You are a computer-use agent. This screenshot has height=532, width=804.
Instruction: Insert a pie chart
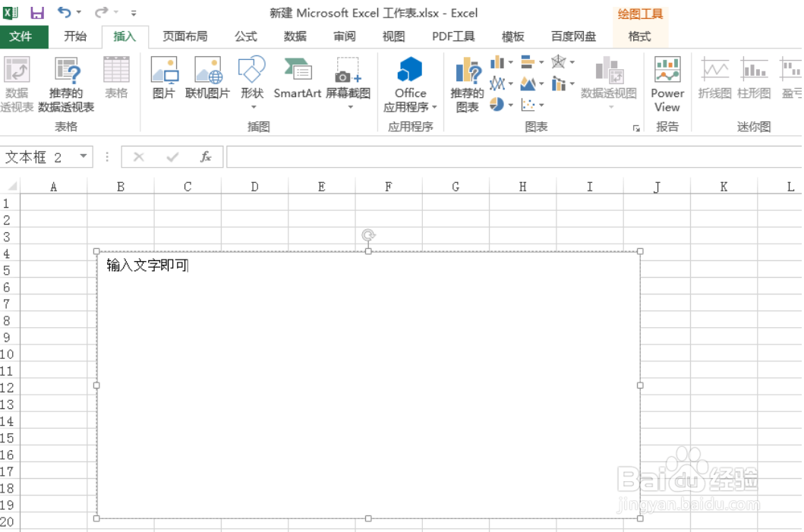point(497,103)
